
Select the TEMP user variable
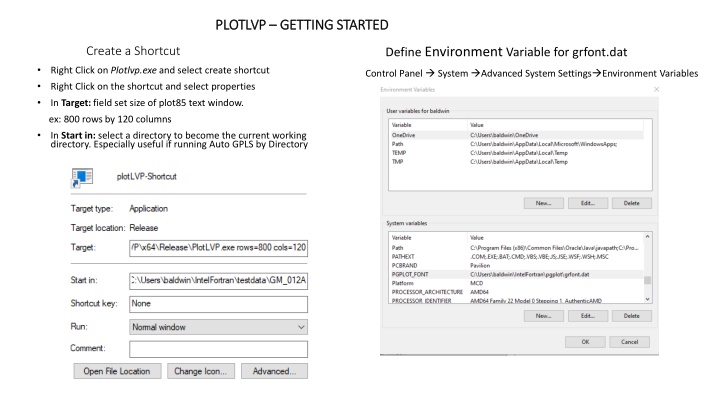coord(516,153)
